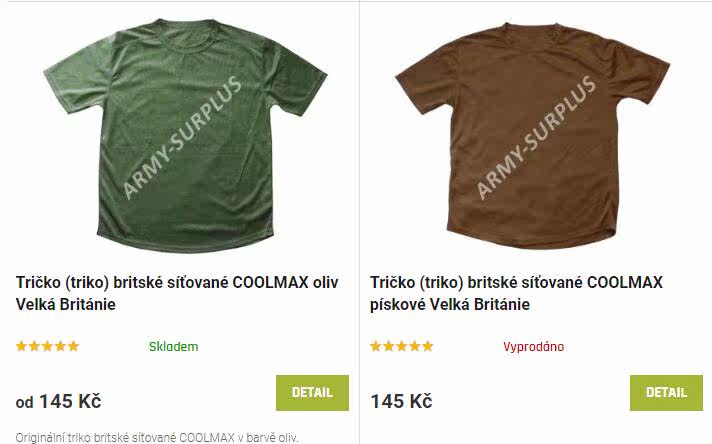Click the star rating of the pískové t-shirt
The width and height of the screenshot is (712, 444).
point(401,346)
